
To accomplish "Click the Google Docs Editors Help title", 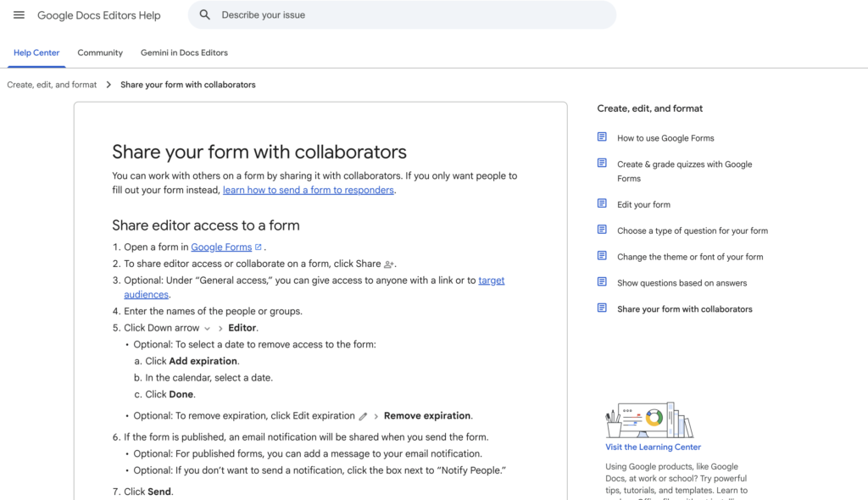I will pos(99,15).
